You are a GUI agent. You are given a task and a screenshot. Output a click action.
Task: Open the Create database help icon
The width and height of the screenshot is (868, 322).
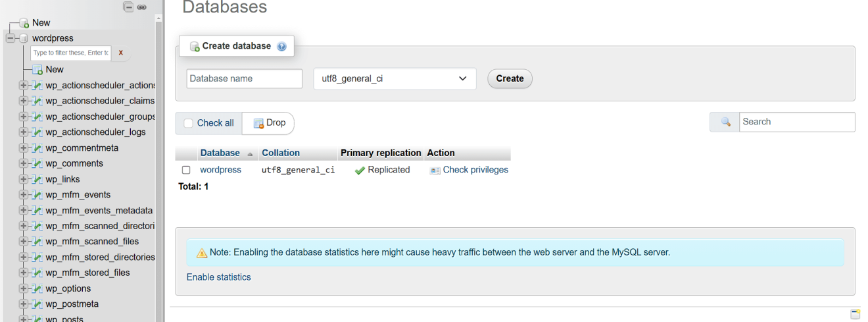point(282,46)
